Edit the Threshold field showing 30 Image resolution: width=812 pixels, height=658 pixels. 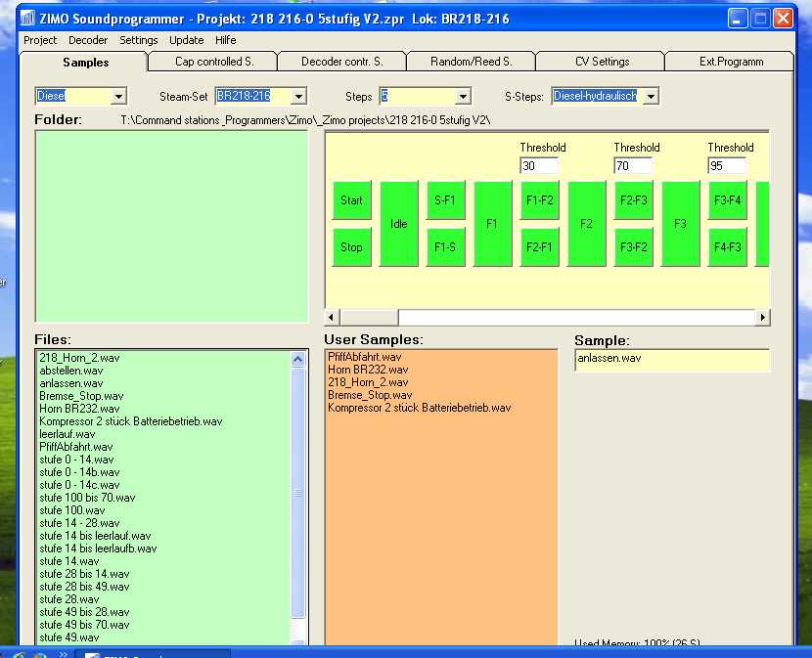(539, 165)
